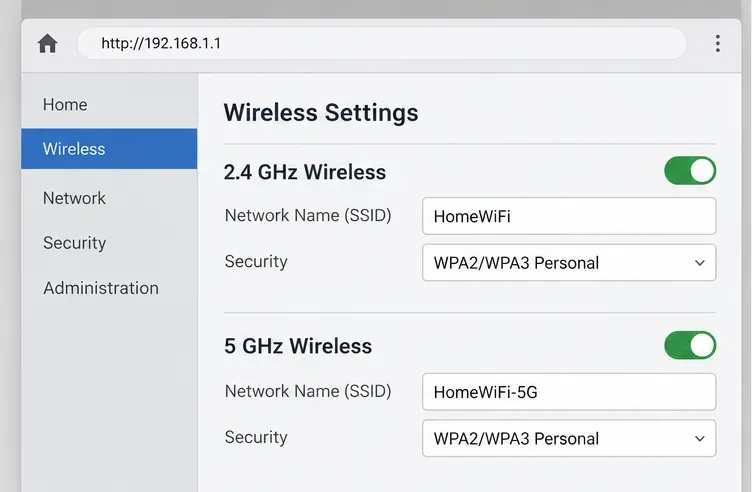Viewport: 752px width, 492px height.
Task: Disable the 2.4 GHz Wireless toggle
Action: click(690, 171)
